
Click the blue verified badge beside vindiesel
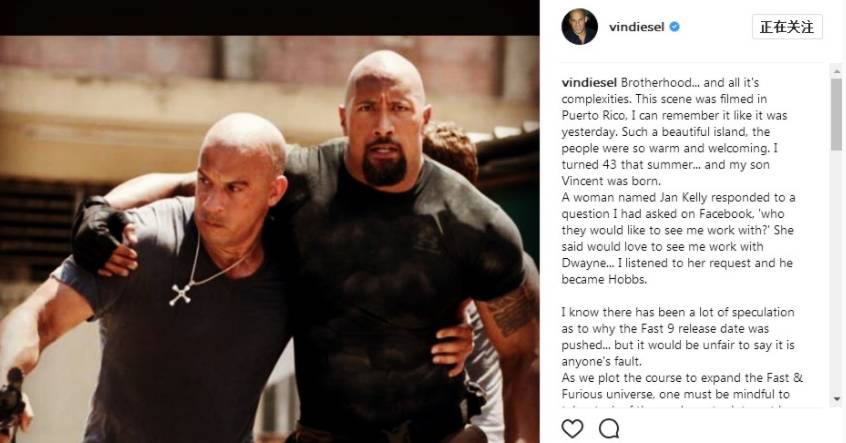[674, 26]
